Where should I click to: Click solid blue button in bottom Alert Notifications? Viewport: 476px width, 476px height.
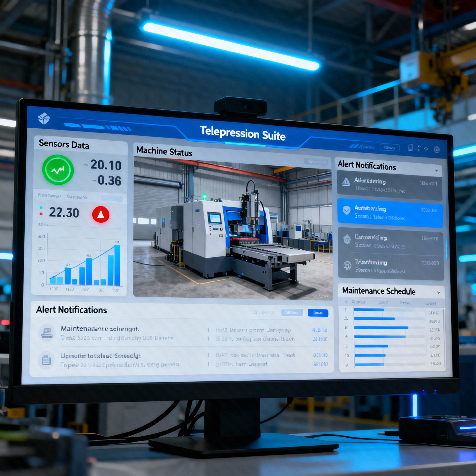(x=318, y=313)
